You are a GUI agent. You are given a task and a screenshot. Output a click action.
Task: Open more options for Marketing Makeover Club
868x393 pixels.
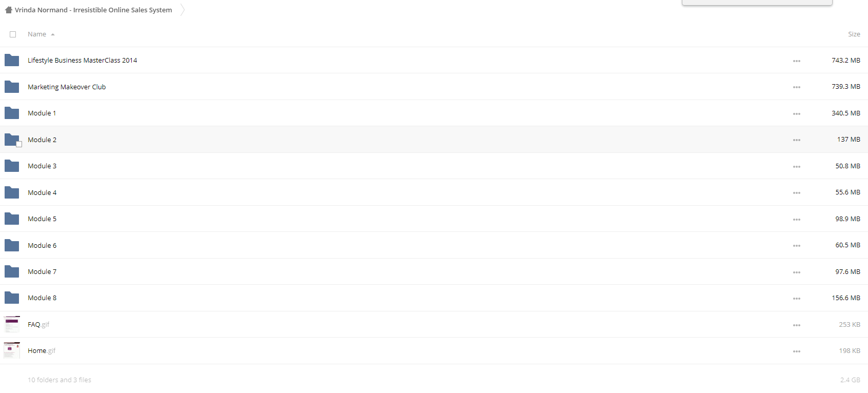click(796, 87)
